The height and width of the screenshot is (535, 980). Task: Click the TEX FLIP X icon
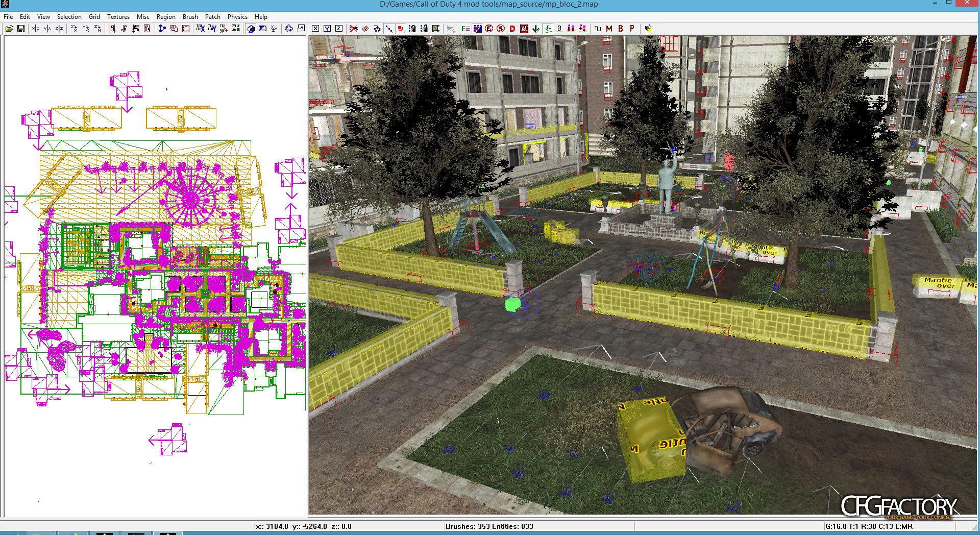pyautogui.click(x=201, y=29)
